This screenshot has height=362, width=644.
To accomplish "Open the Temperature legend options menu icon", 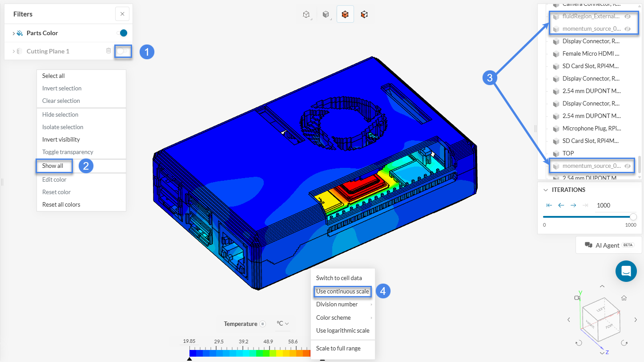I will pos(263,324).
